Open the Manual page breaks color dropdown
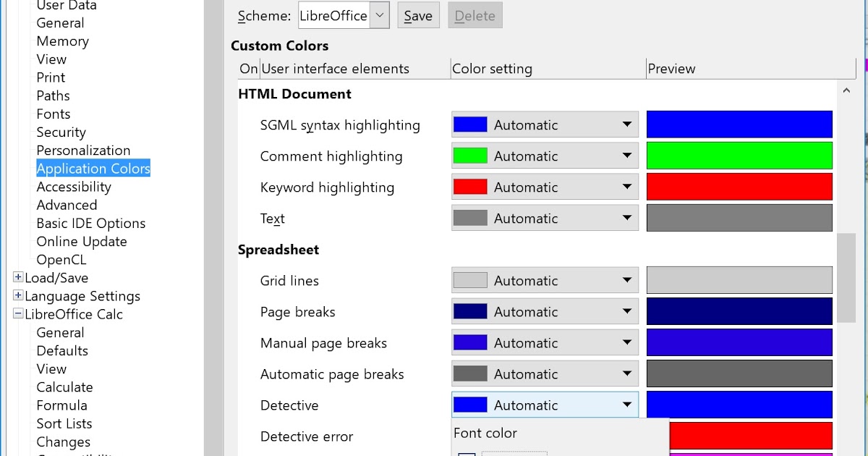Viewport: 868px width, 456px height. click(x=628, y=342)
